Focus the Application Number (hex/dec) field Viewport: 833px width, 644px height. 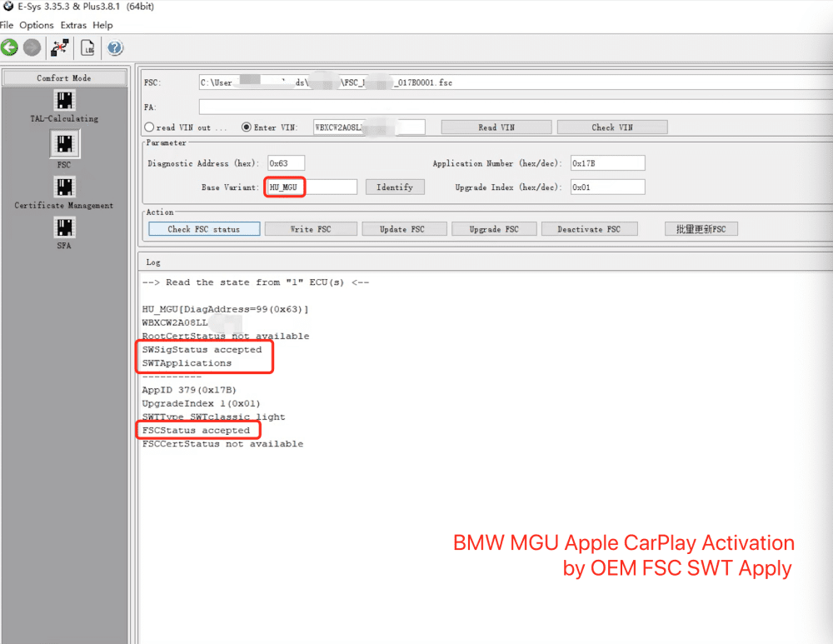(x=608, y=163)
